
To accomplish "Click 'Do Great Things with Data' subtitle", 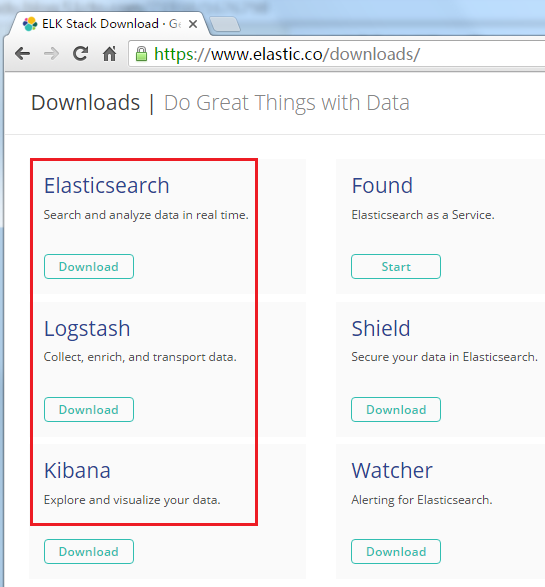I will point(287,103).
